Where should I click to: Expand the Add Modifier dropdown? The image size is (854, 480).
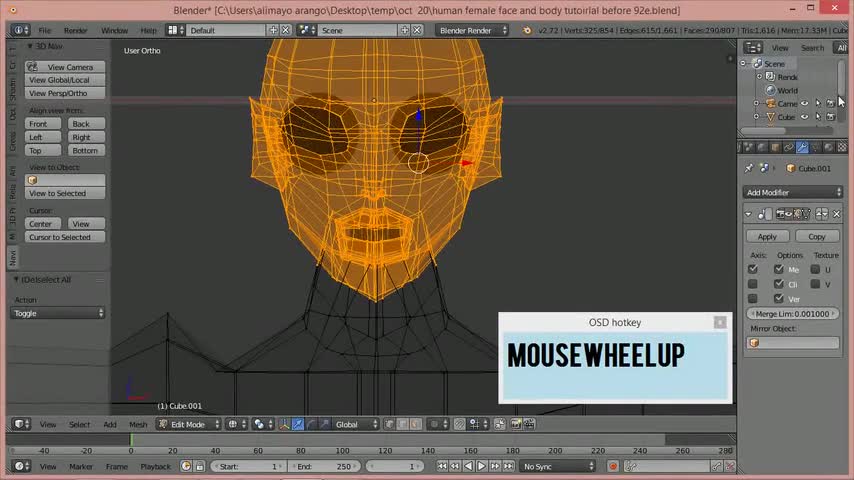(794, 192)
